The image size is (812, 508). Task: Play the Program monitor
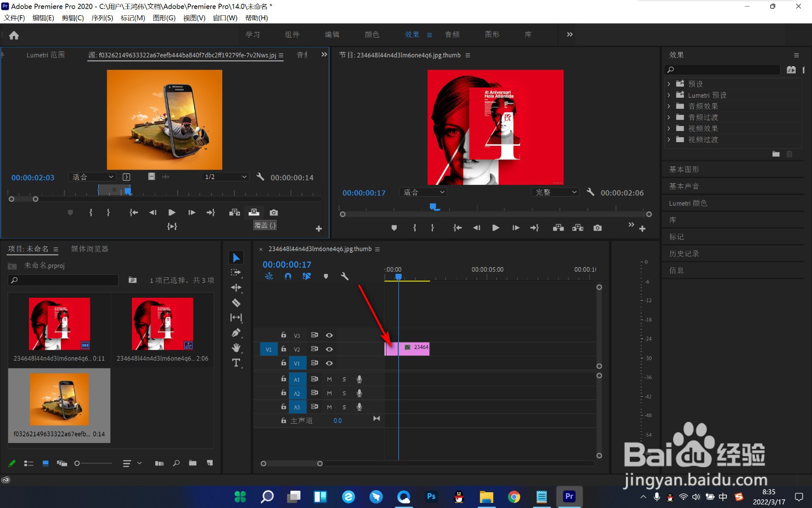(496, 228)
